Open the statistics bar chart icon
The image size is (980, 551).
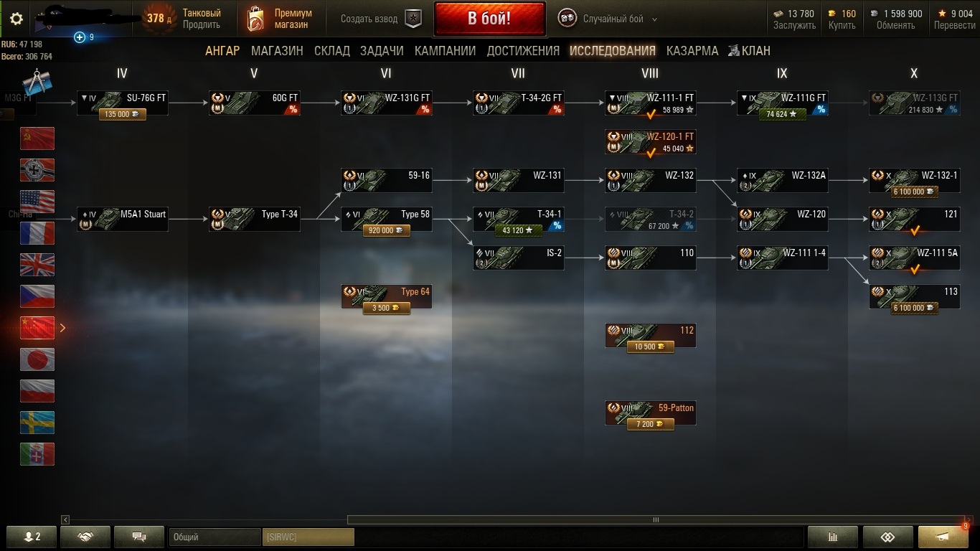(x=833, y=537)
